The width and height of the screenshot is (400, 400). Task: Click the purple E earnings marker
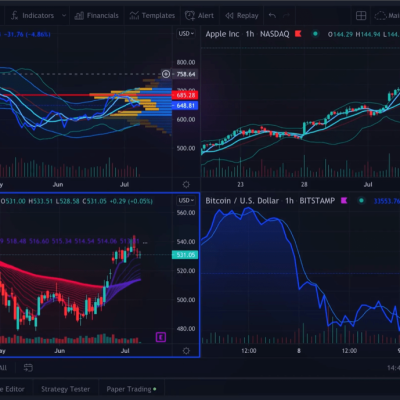(x=161, y=337)
